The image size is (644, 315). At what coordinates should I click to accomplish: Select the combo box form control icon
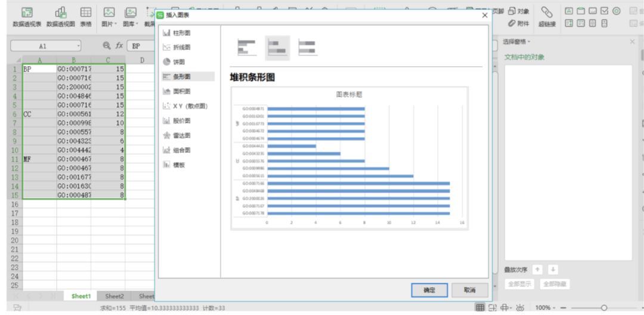point(581,23)
